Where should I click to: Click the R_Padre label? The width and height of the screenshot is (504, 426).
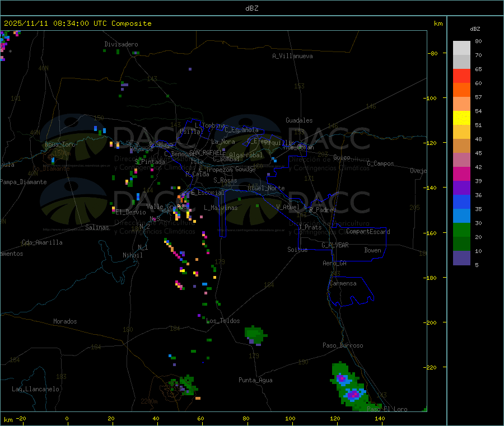(321, 210)
